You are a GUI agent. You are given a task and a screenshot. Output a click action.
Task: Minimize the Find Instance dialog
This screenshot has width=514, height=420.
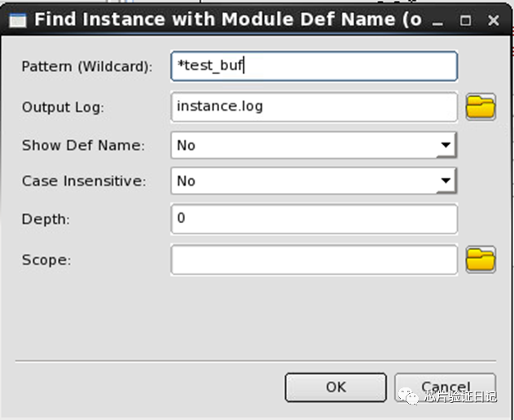click(442, 20)
